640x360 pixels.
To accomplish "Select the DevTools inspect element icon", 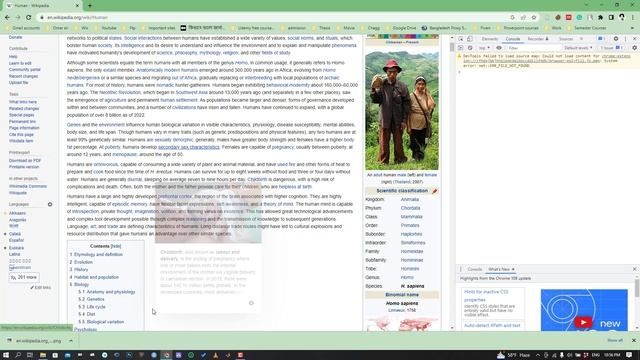I will tap(461, 39).
